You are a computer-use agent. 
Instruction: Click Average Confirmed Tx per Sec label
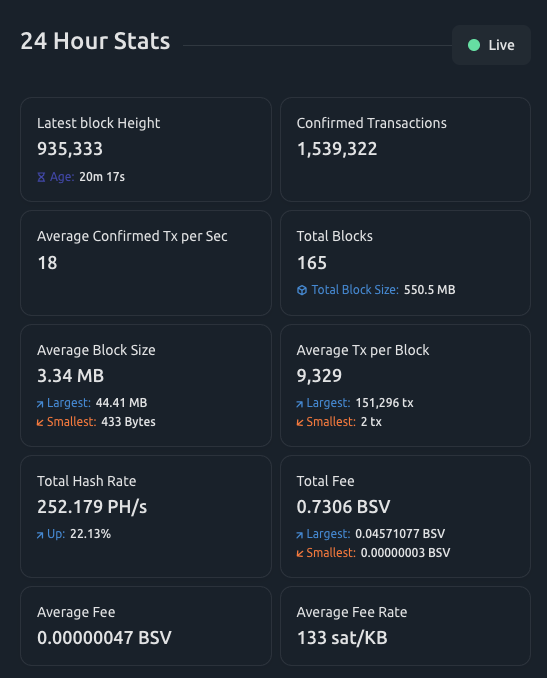point(132,237)
